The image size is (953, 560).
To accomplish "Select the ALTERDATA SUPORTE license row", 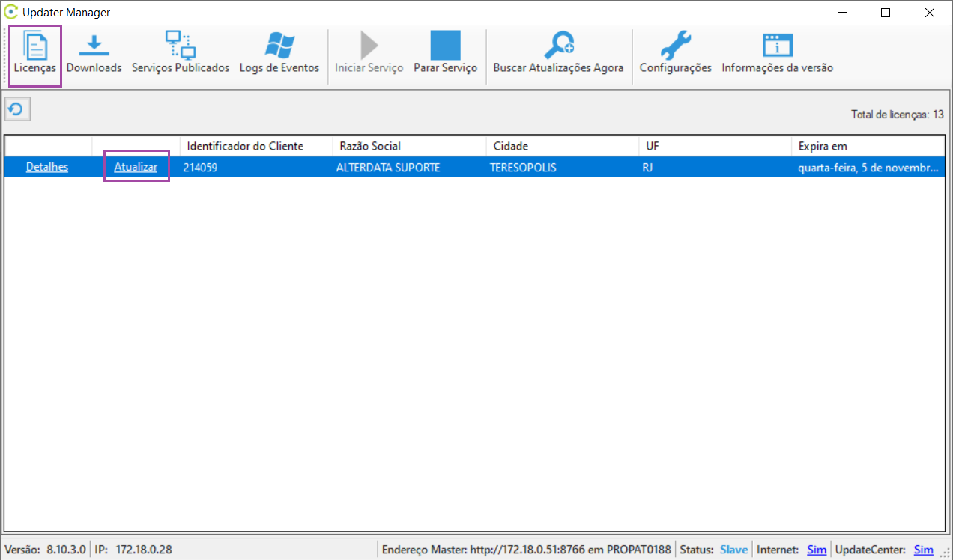I will (x=388, y=168).
